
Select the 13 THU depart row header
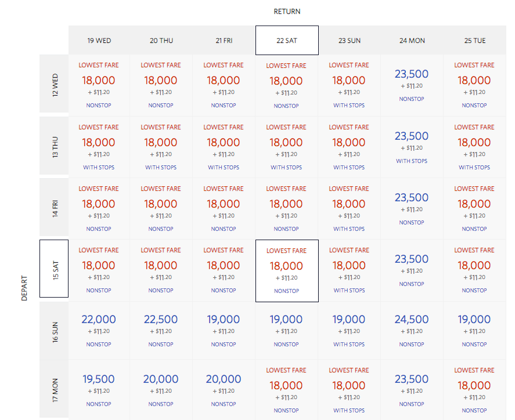tap(54, 146)
